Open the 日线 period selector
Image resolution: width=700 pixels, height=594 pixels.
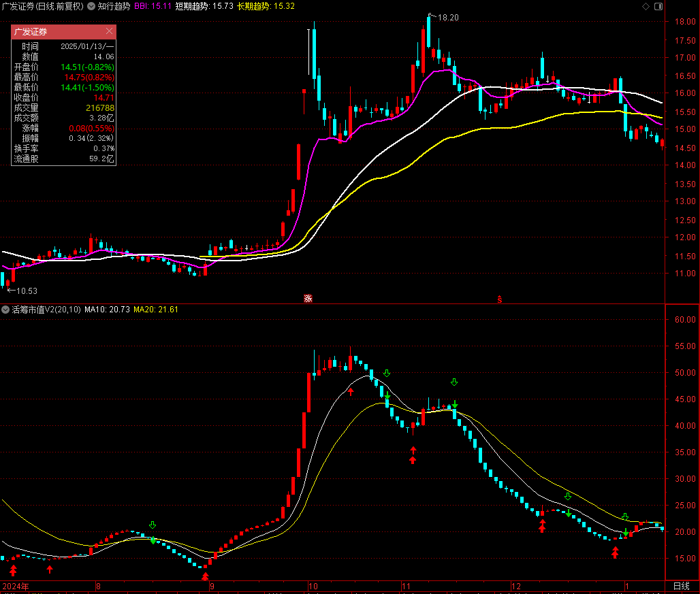click(682, 586)
